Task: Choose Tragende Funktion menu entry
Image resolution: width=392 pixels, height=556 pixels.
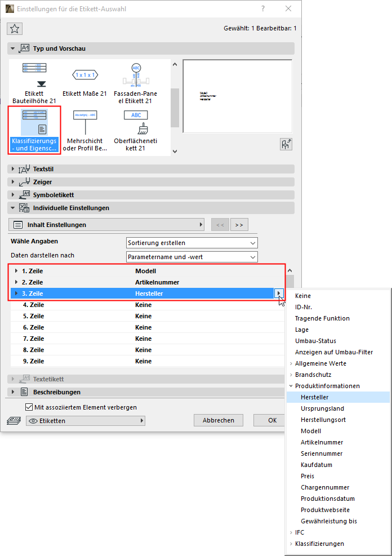Action: coord(338,318)
